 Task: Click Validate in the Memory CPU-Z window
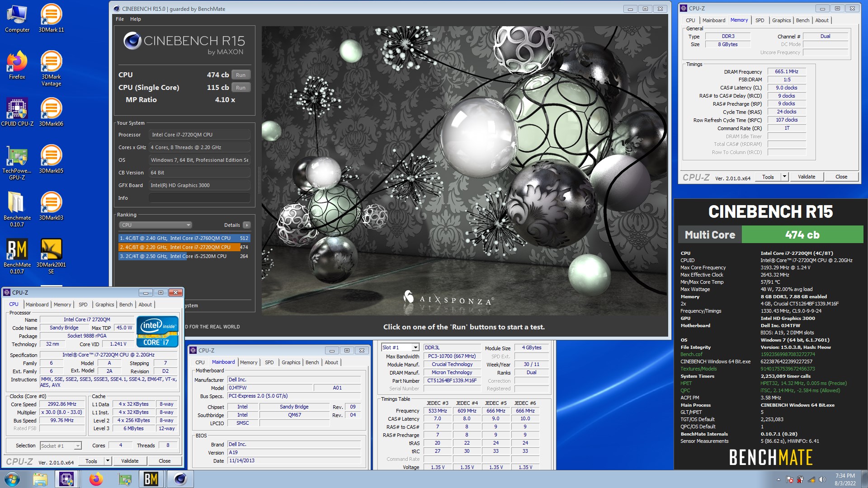click(x=807, y=177)
